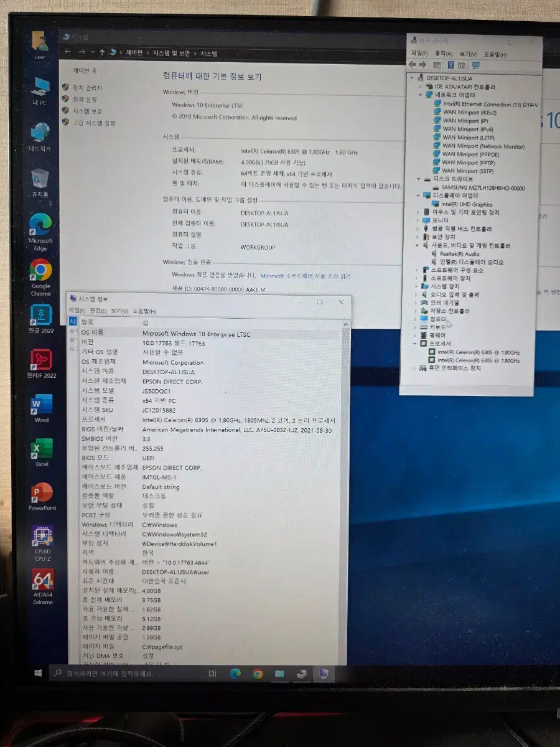Click the Task View taskbar icon

(212, 673)
